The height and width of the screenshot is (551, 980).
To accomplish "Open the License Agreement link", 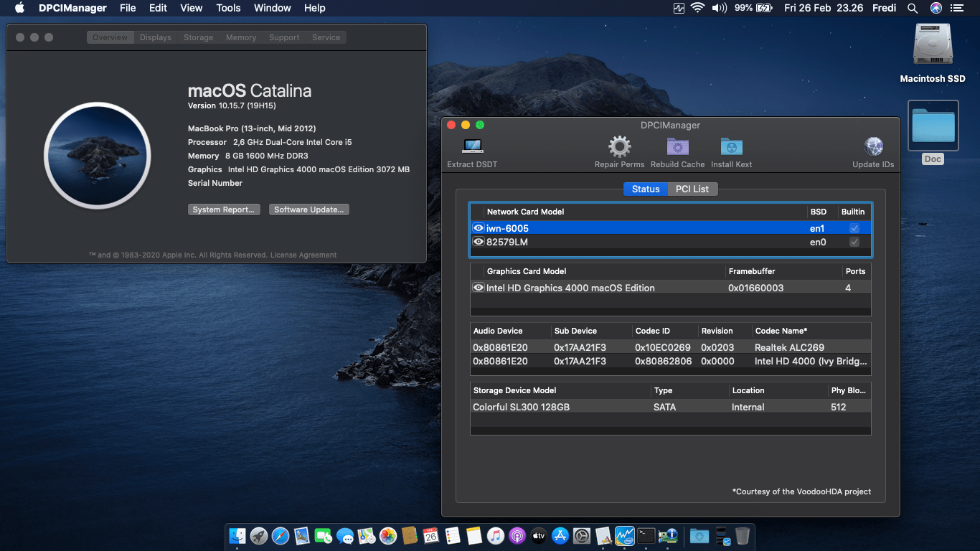I will click(303, 255).
